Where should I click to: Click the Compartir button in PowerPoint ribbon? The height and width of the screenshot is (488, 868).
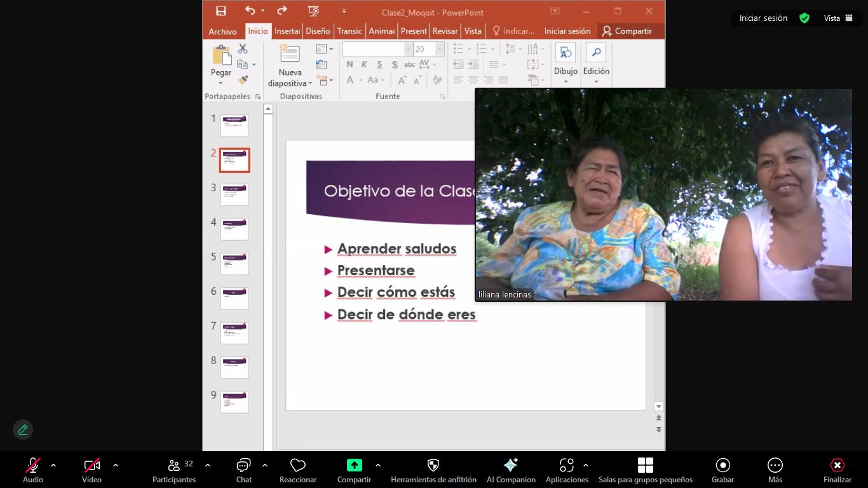(x=627, y=31)
